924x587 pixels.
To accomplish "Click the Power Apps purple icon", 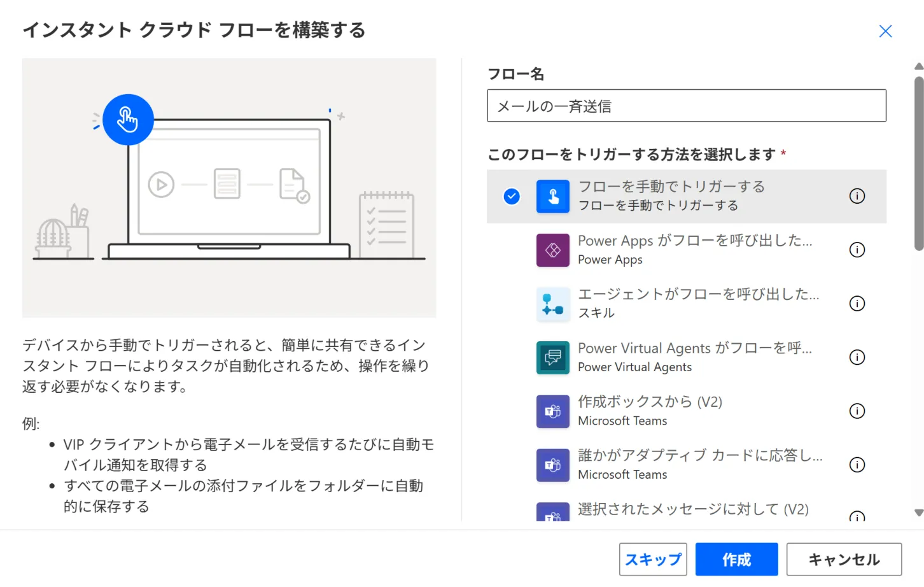I will tap(552, 250).
